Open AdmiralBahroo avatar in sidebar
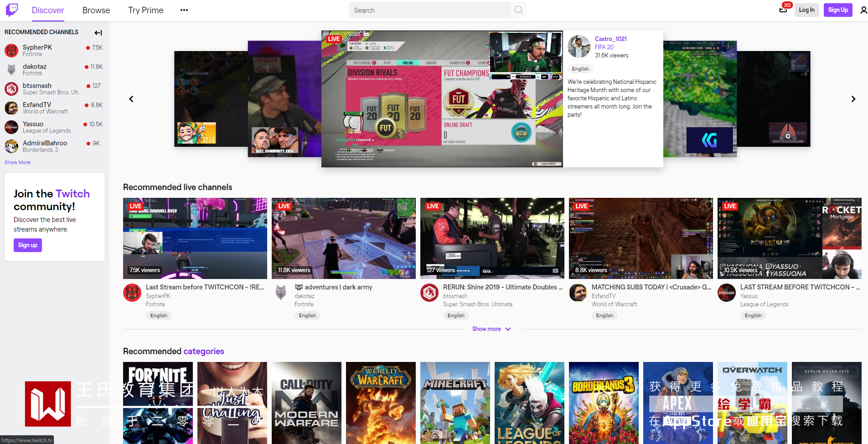This screenshot has height=444, width=868. pyautogui.click(x=11, y=146)
